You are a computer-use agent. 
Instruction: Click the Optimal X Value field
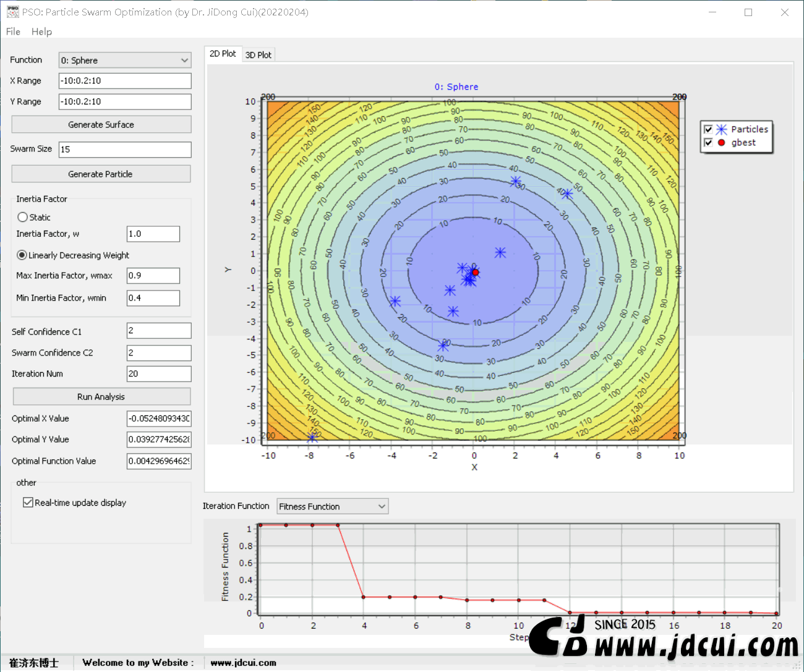tap(159, 419)
